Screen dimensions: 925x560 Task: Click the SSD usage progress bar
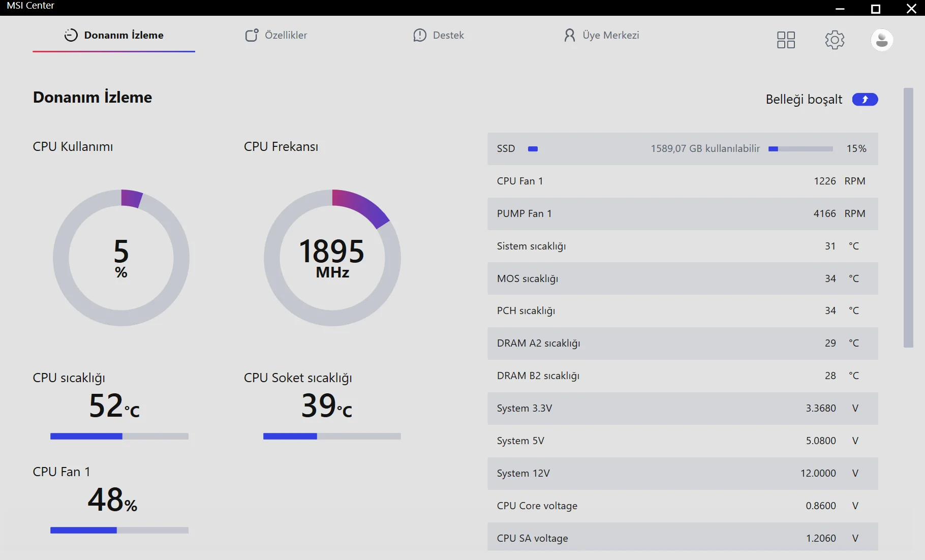click(x=800, y=149)
